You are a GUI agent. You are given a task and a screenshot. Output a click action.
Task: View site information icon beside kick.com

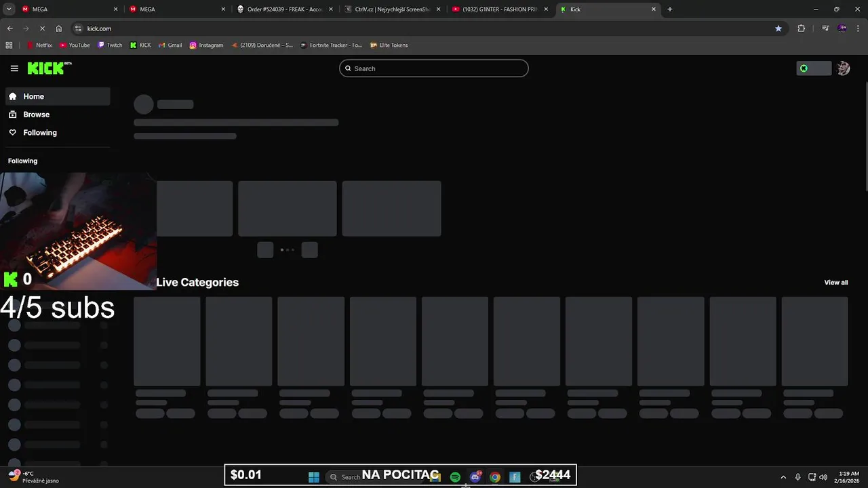click(78, 28)
